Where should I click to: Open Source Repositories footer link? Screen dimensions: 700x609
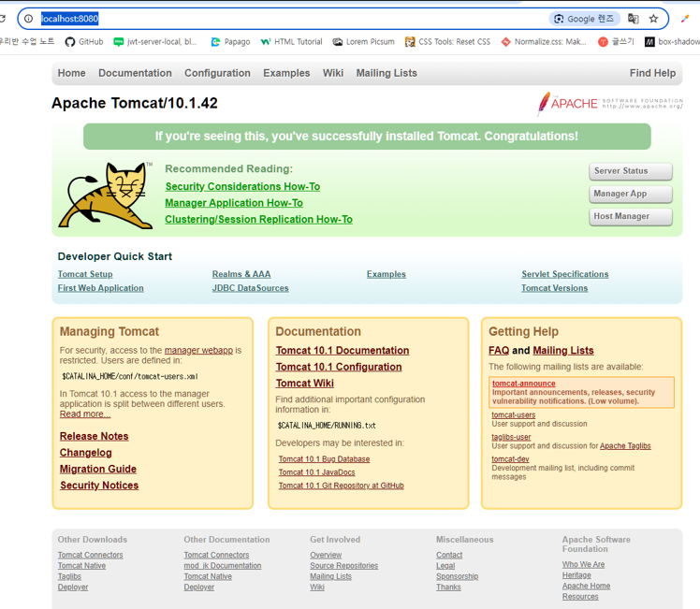(343, 566)
